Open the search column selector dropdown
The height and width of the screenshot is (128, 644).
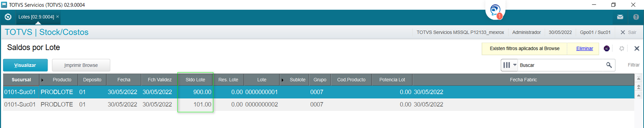point(509,65)
